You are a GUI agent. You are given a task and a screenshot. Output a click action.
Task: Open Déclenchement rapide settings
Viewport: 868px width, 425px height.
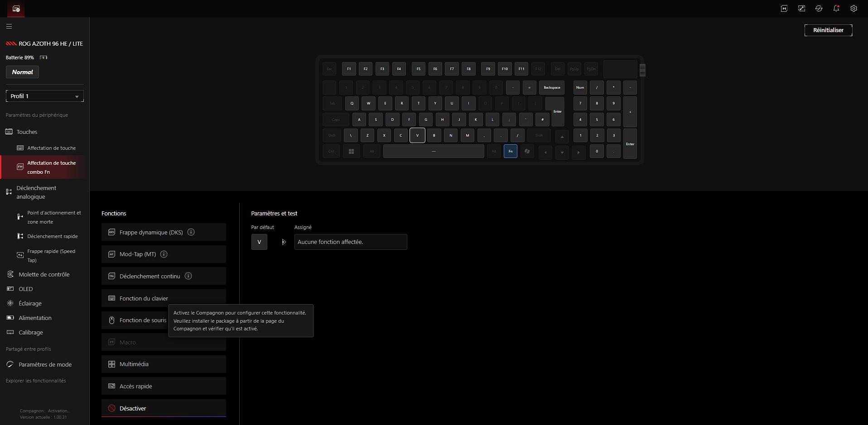pyautogui.click(x=52, y=236)
